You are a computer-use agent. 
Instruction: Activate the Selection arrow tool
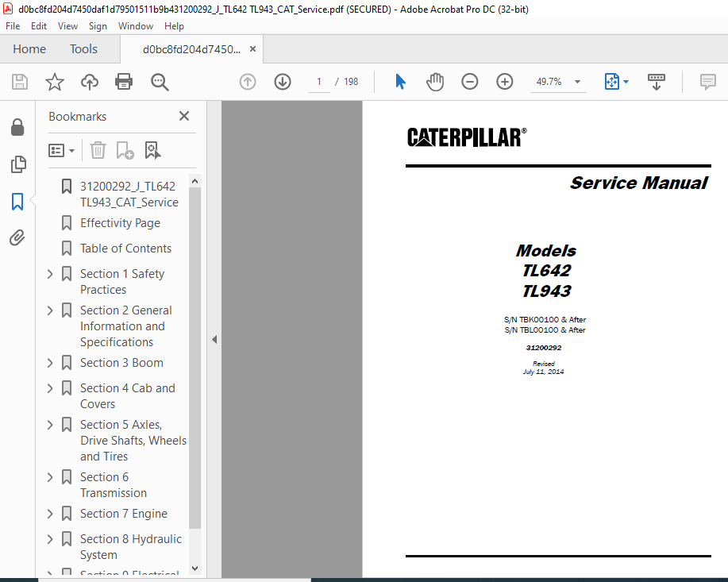tap(400, 82)
